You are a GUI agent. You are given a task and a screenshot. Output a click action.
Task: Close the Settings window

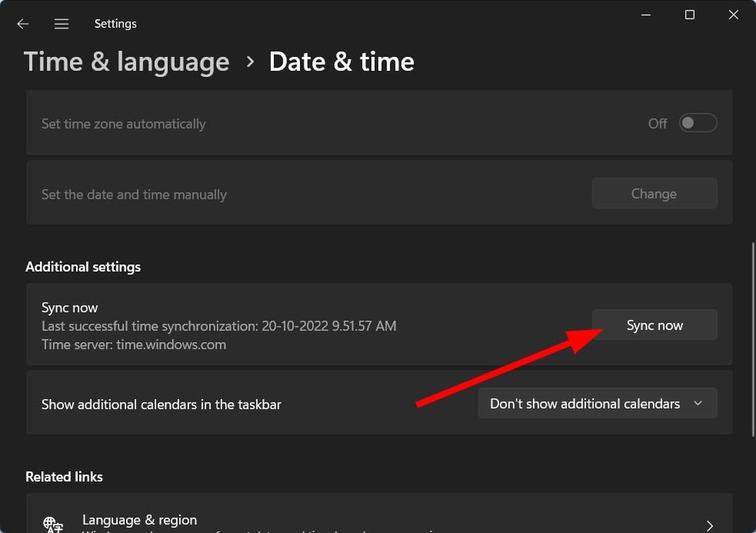coord(733,15)
